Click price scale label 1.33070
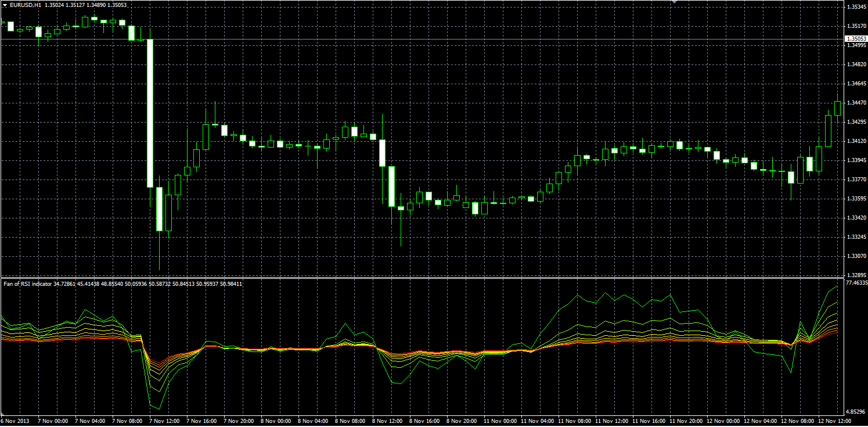 pos(857,256)
